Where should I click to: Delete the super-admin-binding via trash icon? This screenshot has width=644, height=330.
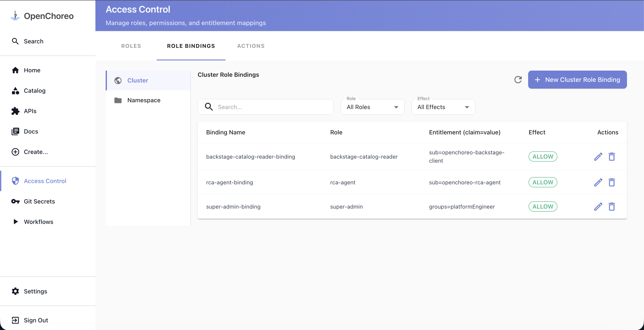[x=611, y=207]
